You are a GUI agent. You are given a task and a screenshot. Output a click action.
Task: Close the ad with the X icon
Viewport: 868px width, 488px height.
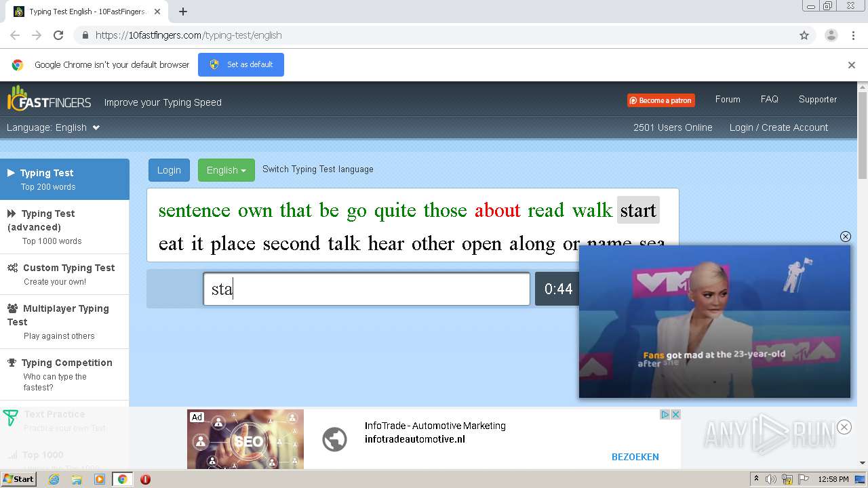point(675,414)
